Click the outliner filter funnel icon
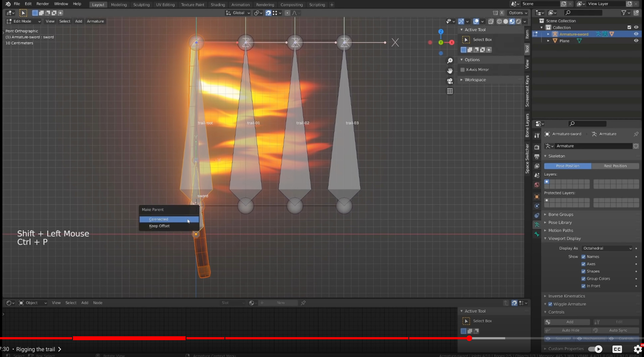The height and width of the screenshot is (357, 644). click(624, 13)
